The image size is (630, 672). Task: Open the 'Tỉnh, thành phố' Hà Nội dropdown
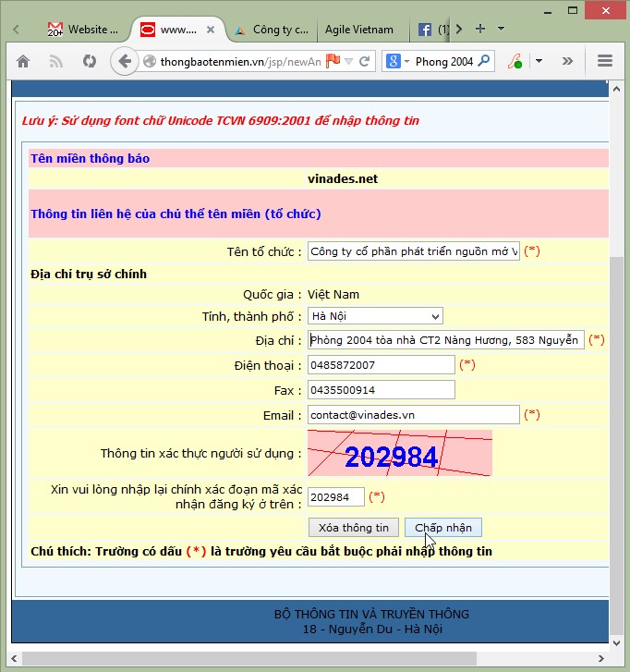(x=375, y=316)
